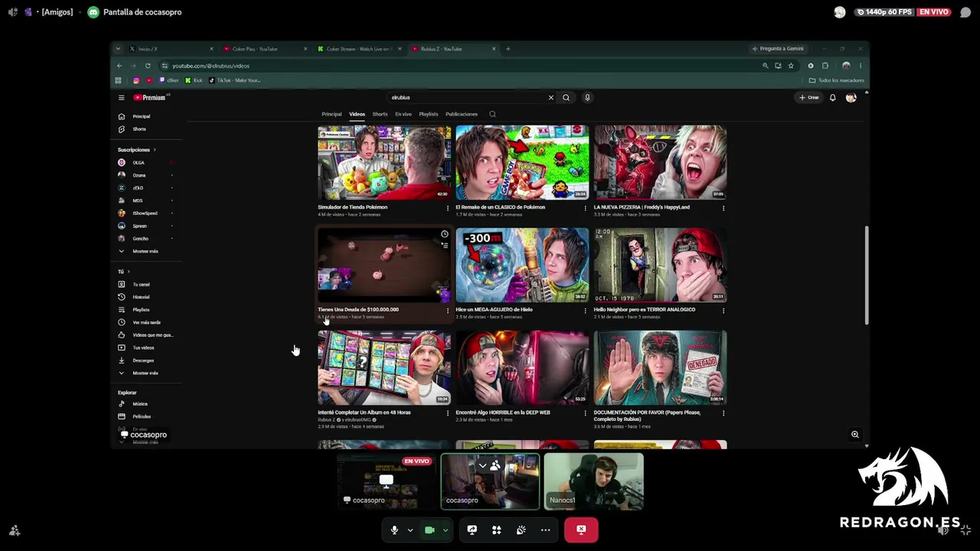Open Todos los marcadores folder
Viewport: 980px width, 551px height.
click(837, 80)
